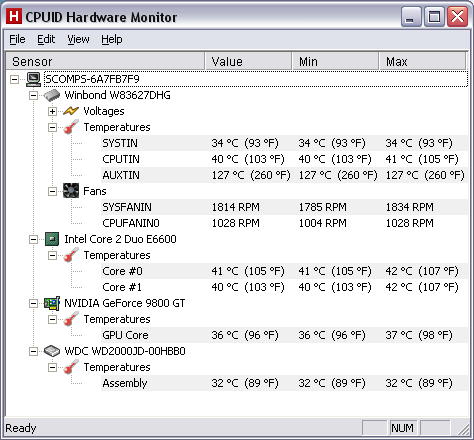Open the View menu
Viewport: 474px width, 440px height.
(x=78, y=39)
